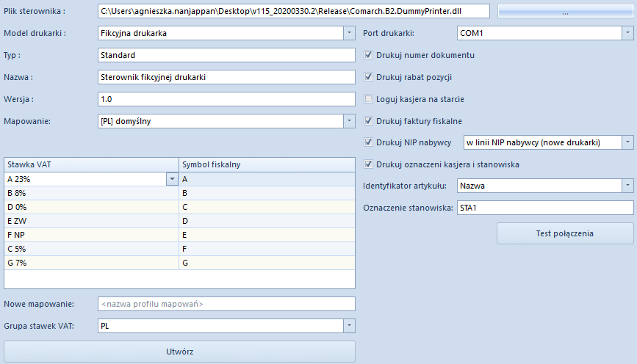The height and width of the screenshot is (364, 637).
Task: Expand the Model drukarki dropdown
Action: coord(349,33)
